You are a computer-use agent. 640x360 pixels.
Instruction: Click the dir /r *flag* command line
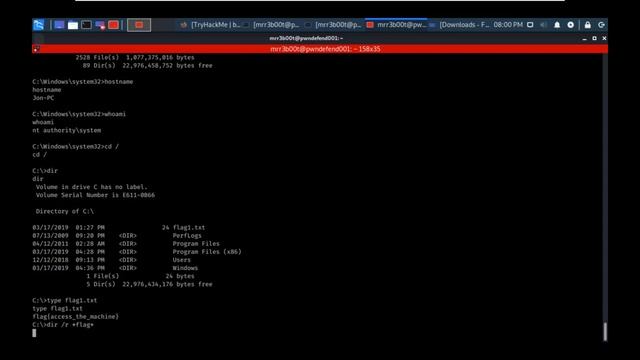tap(63, 325)
